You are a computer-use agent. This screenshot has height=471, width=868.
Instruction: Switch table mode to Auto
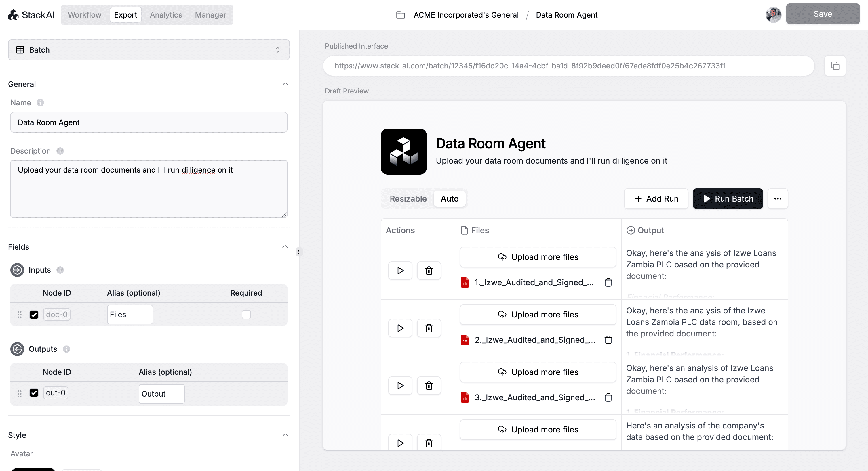[x=450, y=199]
